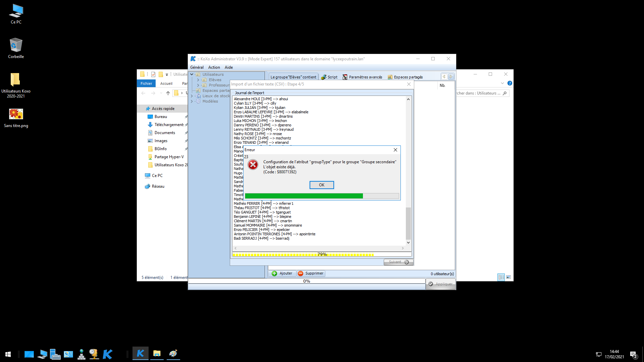Switch to the Script tab
The height and width of the screenshot is (362, 644).
pos(329,77)
